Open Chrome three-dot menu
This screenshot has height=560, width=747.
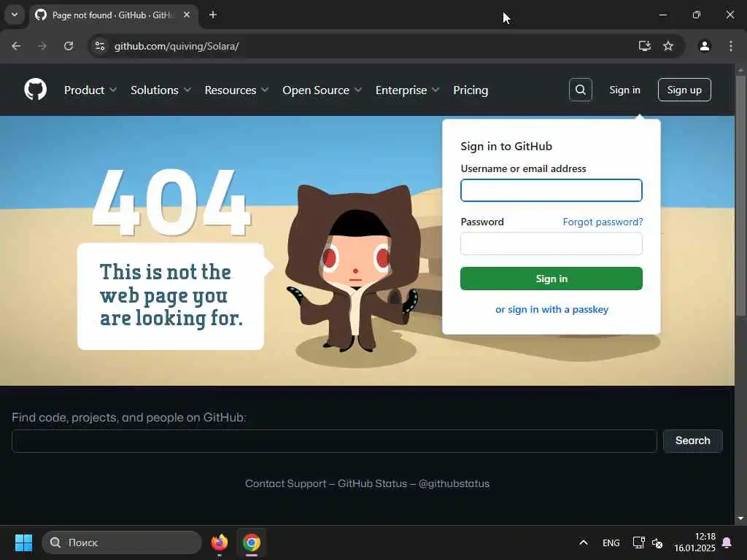(x=731, y=46)
